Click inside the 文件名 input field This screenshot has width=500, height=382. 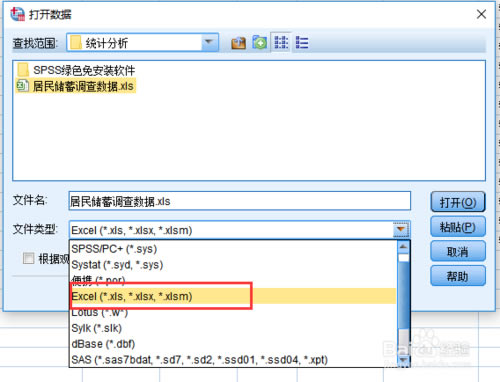[239, 201]
